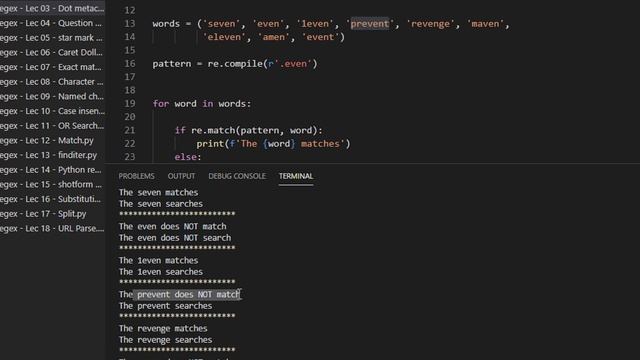This screenshot has width=640, height=360.
Task: Open file Lec 17 - Split.py
Action: pyautogui.click(x=52, y=214)
